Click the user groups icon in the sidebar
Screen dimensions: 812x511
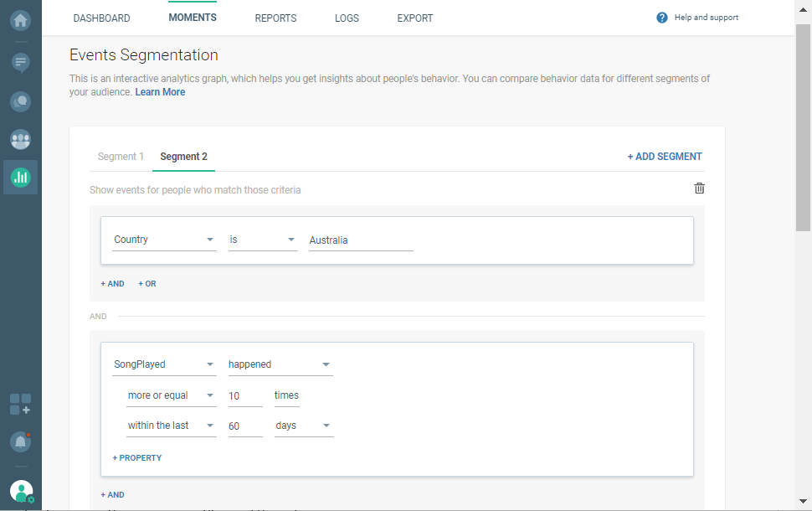pyautogui.click(x=19, y=140)
